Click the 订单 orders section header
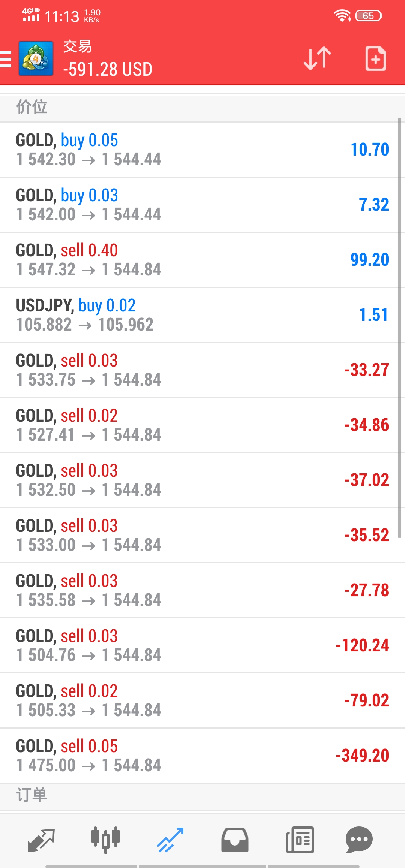The height and width of the screenshot is (868, 405). point(31,795)
